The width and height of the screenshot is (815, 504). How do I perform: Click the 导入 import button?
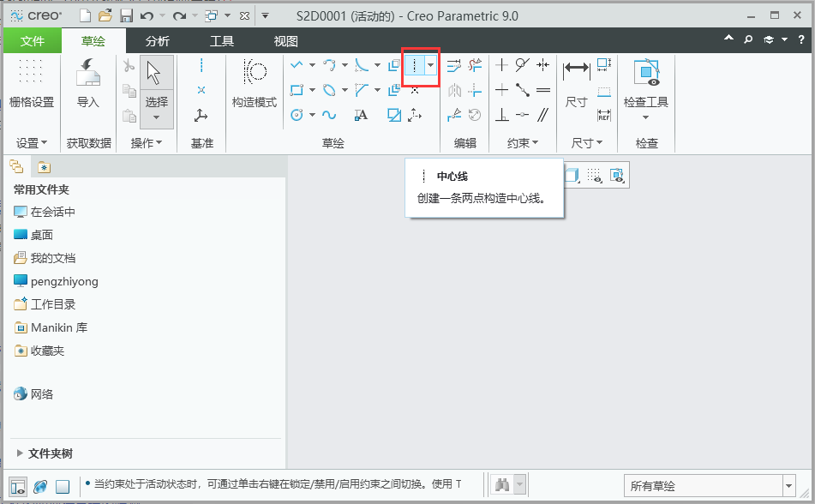point(87,83)
